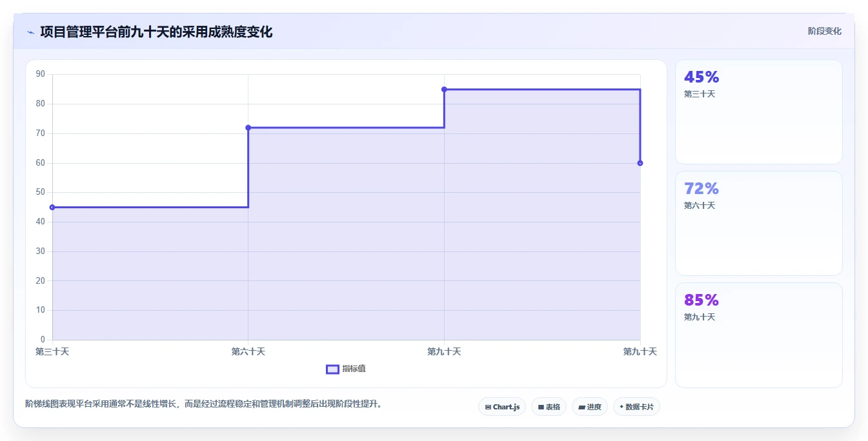Click the 指标值 legend label
Image resolution: width=868 pixels, height=441 pixels.
click(354, 369)
